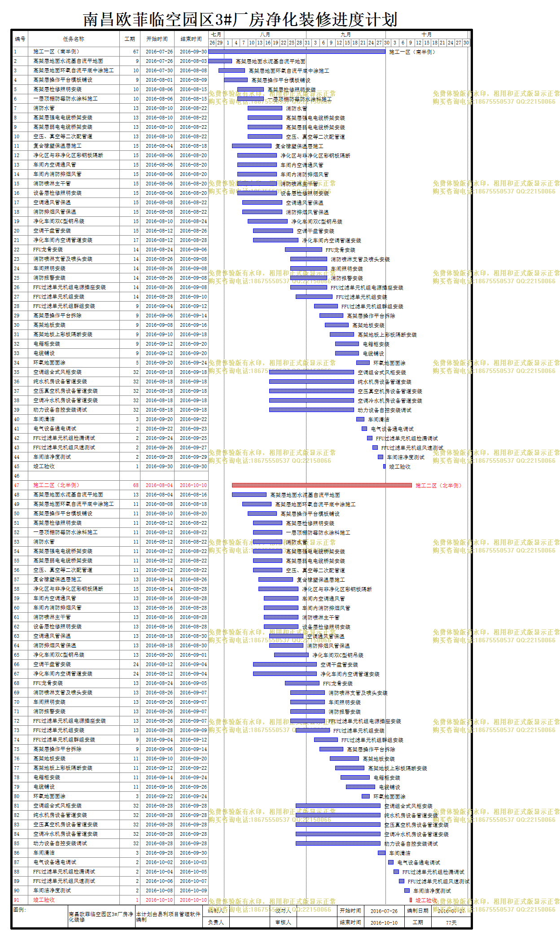The image size is (560, 939).
Task: Select row 1 task name 施工一区（南半侧）
Action: [56, 52]
